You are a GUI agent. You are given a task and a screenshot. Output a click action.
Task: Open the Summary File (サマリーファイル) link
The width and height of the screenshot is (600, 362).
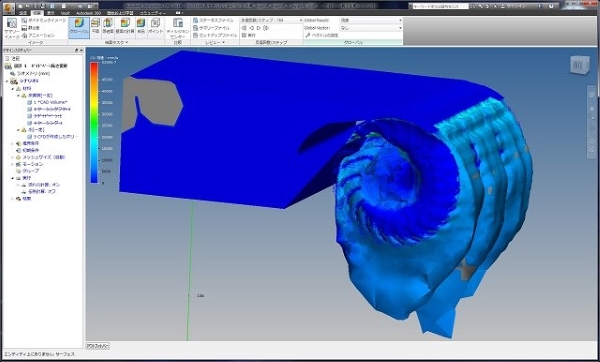[x=212, y=28]
